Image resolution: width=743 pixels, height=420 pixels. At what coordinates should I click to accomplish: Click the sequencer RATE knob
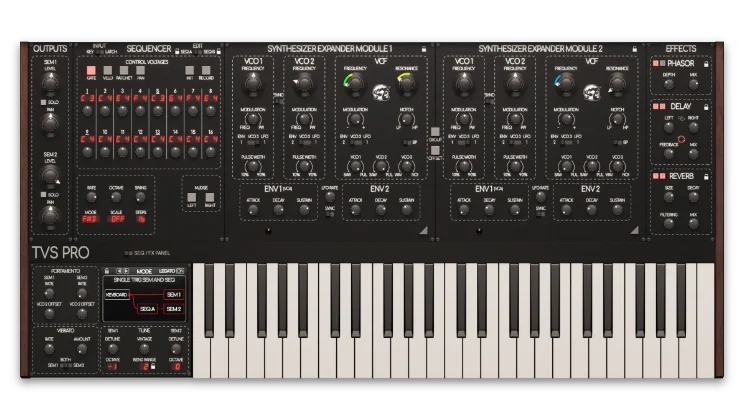pos(91,197)
